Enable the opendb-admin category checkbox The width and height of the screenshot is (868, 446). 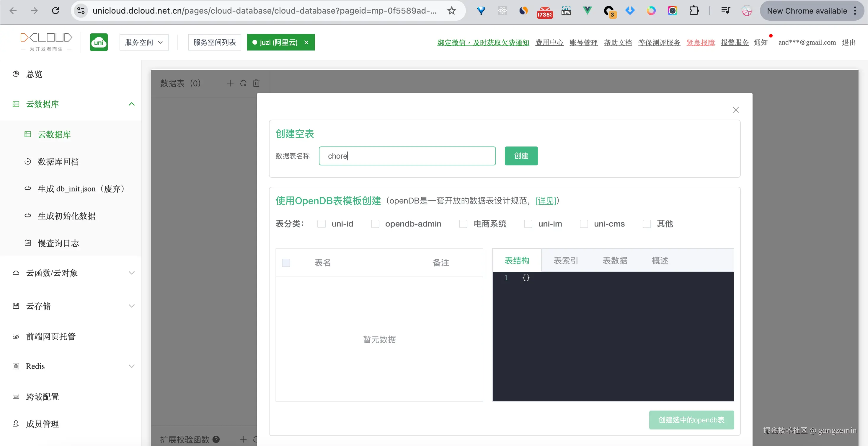[x=375, y=224]
